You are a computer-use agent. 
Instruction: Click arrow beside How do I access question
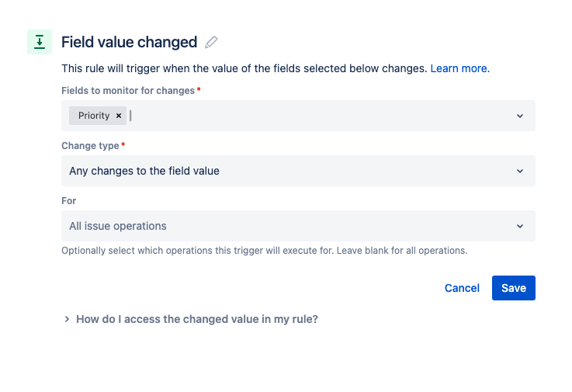[x=68, y=319]
